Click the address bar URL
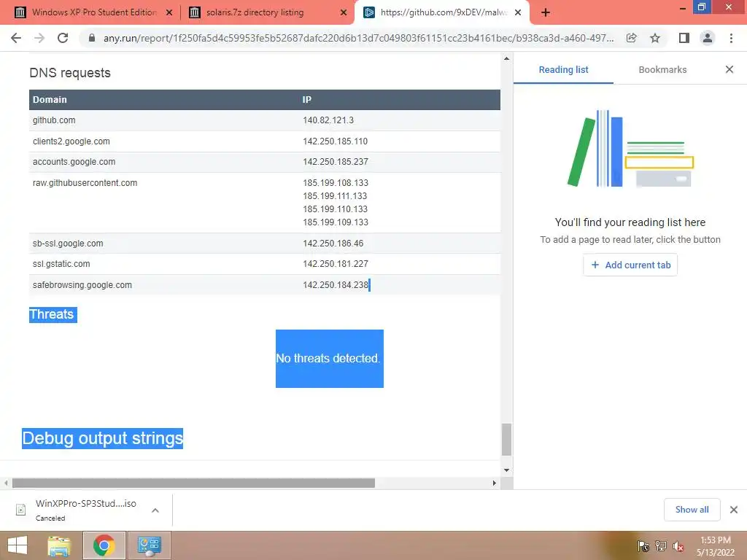Image resolution: width=747 pixels, height=560 pixels. coord(358,38)
